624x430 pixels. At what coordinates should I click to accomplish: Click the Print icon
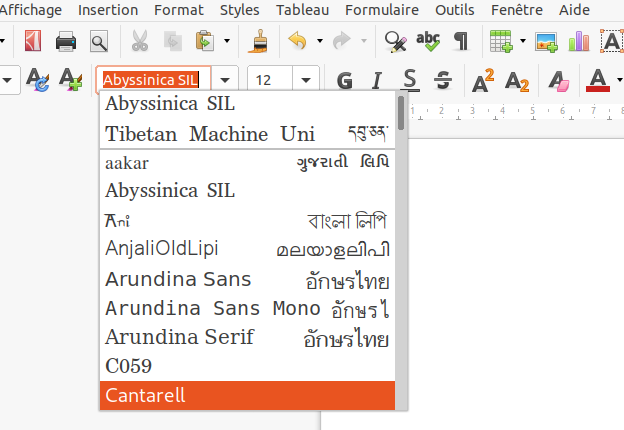66,41
